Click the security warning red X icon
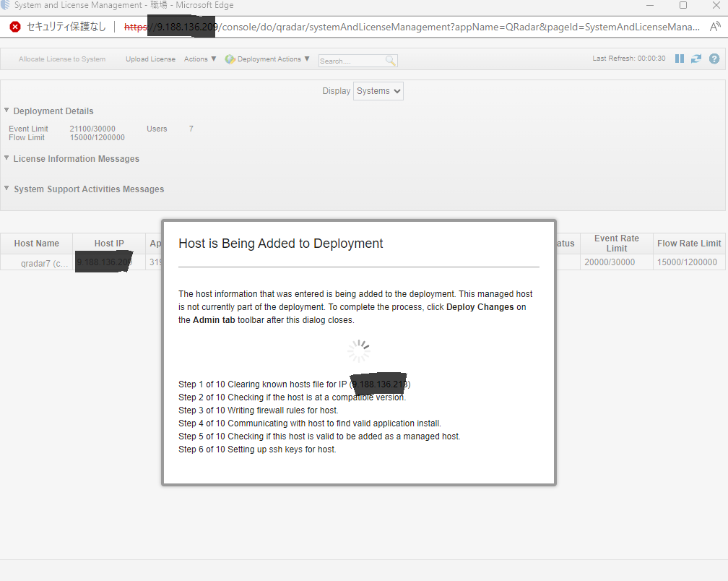 pyautogui.click(x=15, y=27)
